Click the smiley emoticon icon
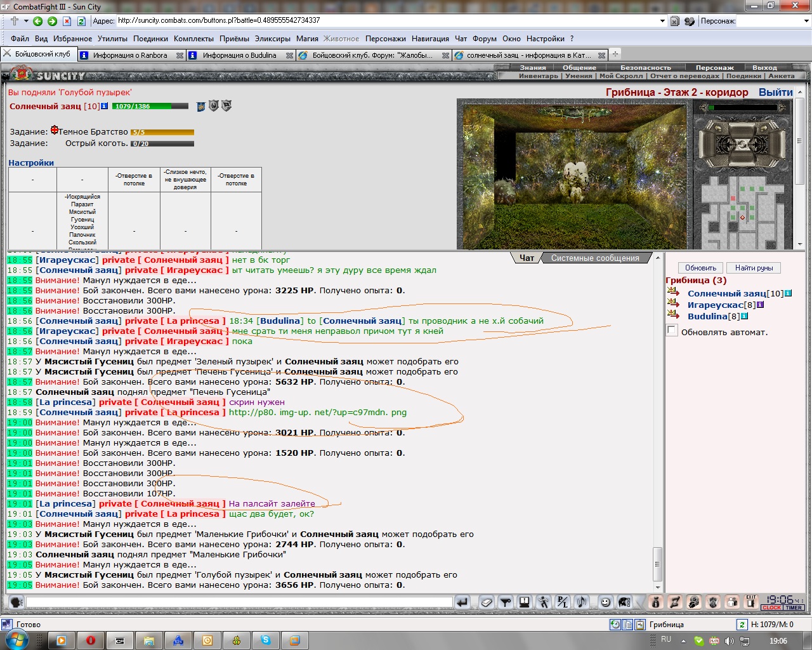This screenshot has width=812, height=650. click(x=605, y=602)
